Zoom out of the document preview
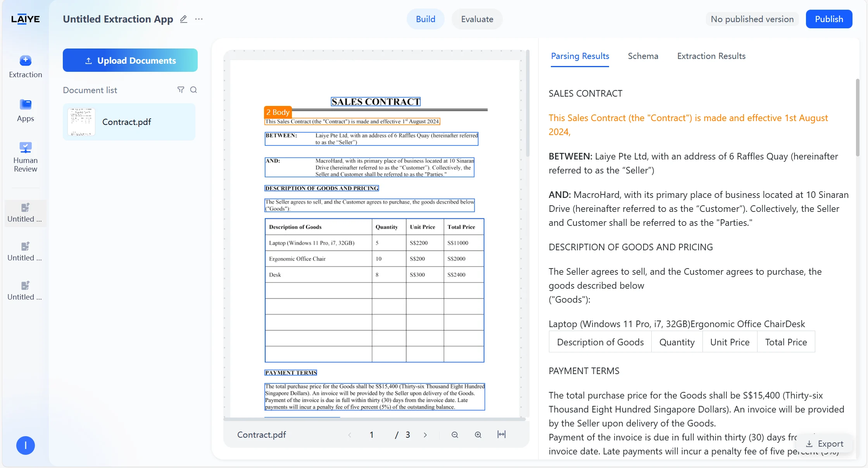This screenshot has width=868, height=468. 455,435
